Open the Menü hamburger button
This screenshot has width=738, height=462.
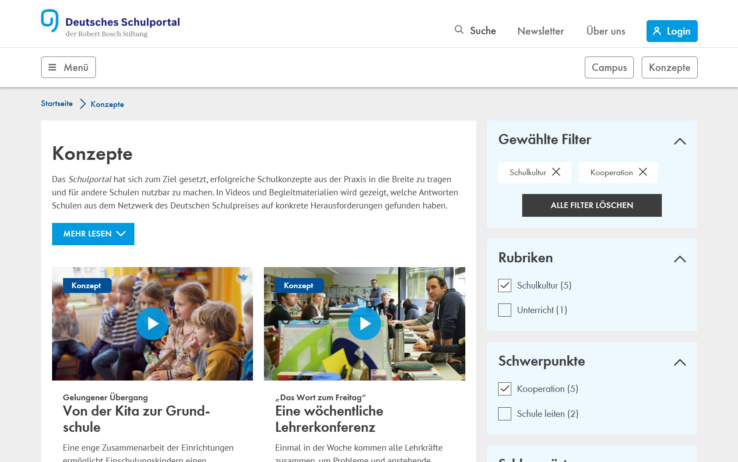point(68,67)
